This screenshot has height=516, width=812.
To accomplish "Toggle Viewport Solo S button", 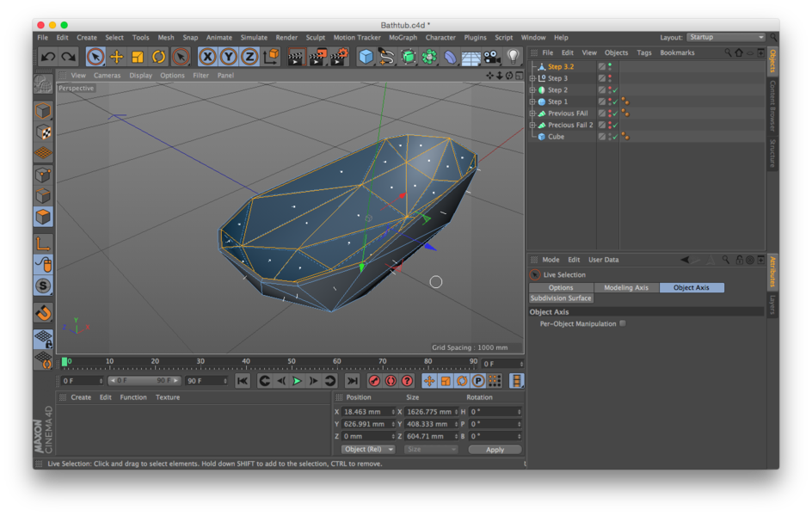I will pyautogui.click(x=44, y=286).
